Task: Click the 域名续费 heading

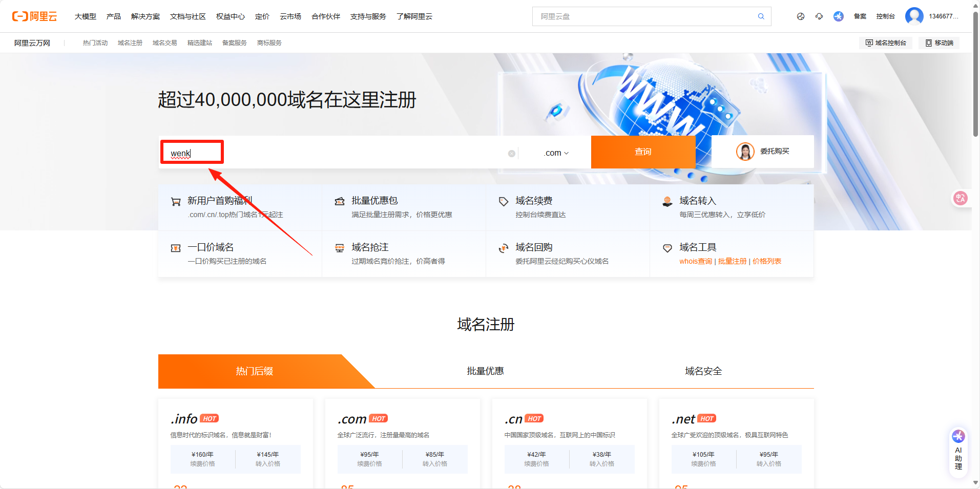Action: click(534, 201)
